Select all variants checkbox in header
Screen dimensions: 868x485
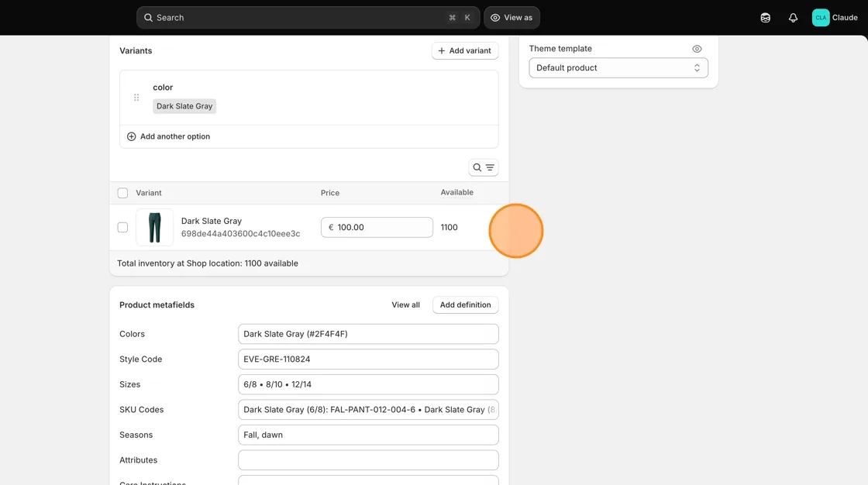[123, 193]
